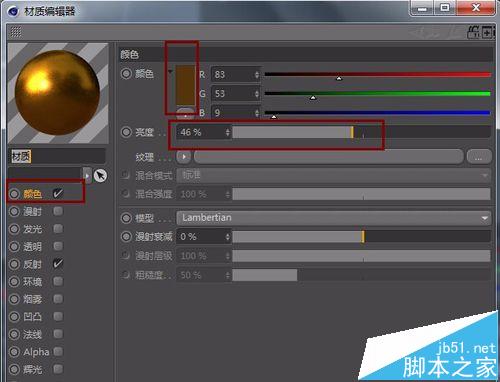This screenshot has width=500, height=382.
Task: Open the 辉光 channel settings
Action: point(32,369)
